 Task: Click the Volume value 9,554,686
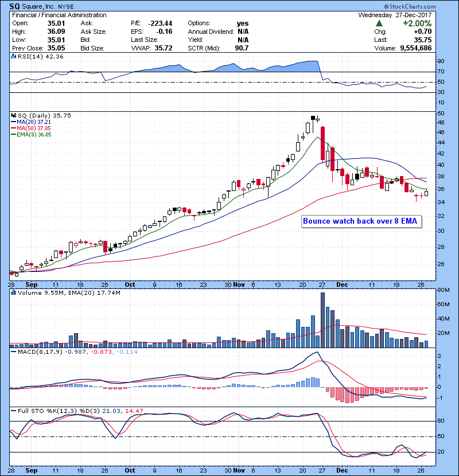click(416, 48)
